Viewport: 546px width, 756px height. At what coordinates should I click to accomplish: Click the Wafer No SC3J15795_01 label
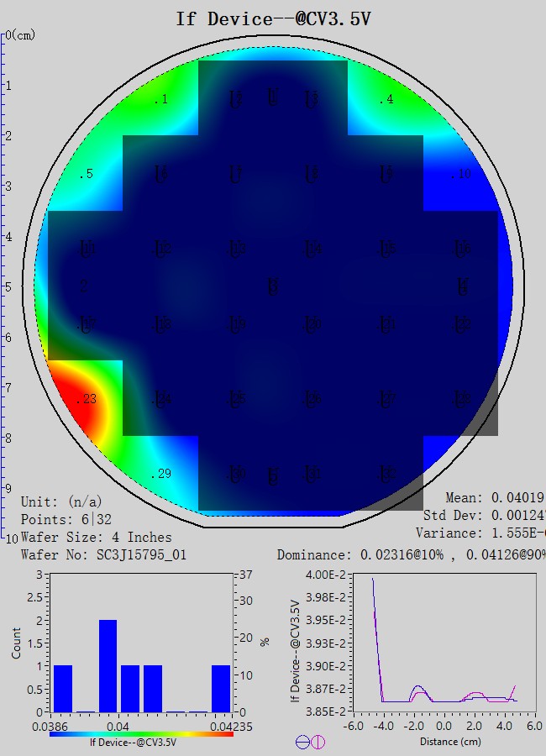click(x=103, y=555)
